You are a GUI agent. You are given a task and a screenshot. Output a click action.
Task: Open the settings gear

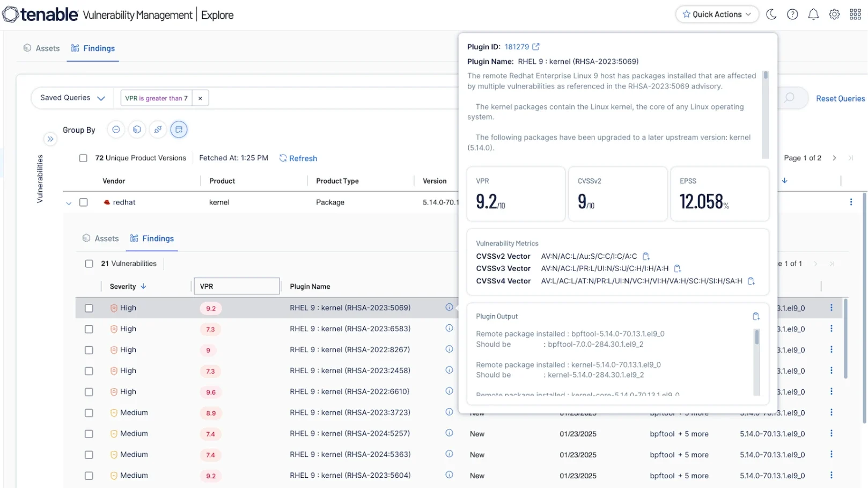coord(834,14)
